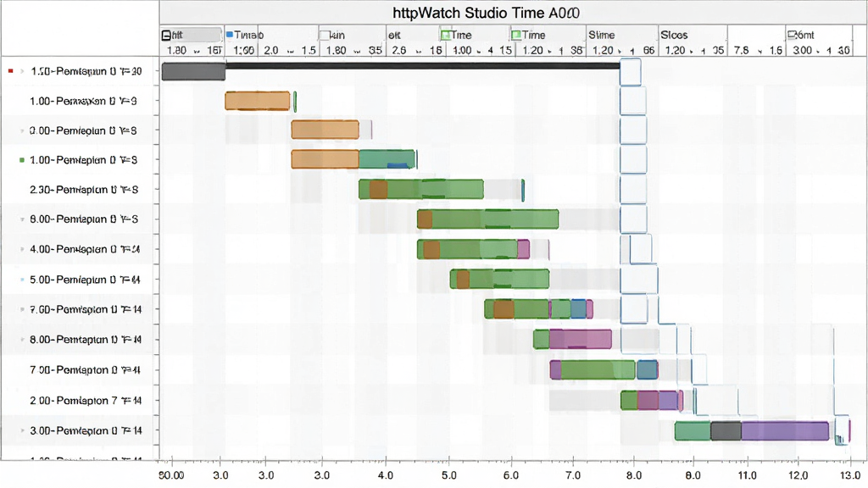Click the green square marker beside the 1.00 row
Image resolution: width=868 pixels, height=488 pixels.
21,160
